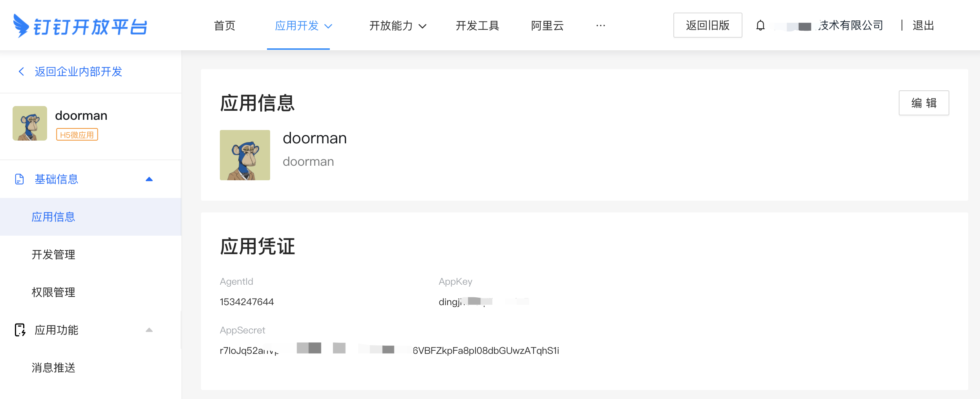
Task: Click the AppSecret label
Action: pyautogui.click(x=242, y=330)
